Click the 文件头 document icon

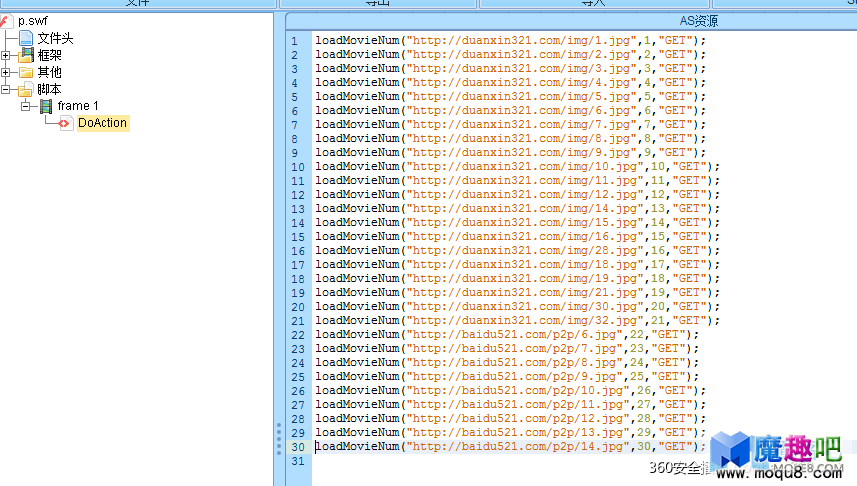point(26,38)
